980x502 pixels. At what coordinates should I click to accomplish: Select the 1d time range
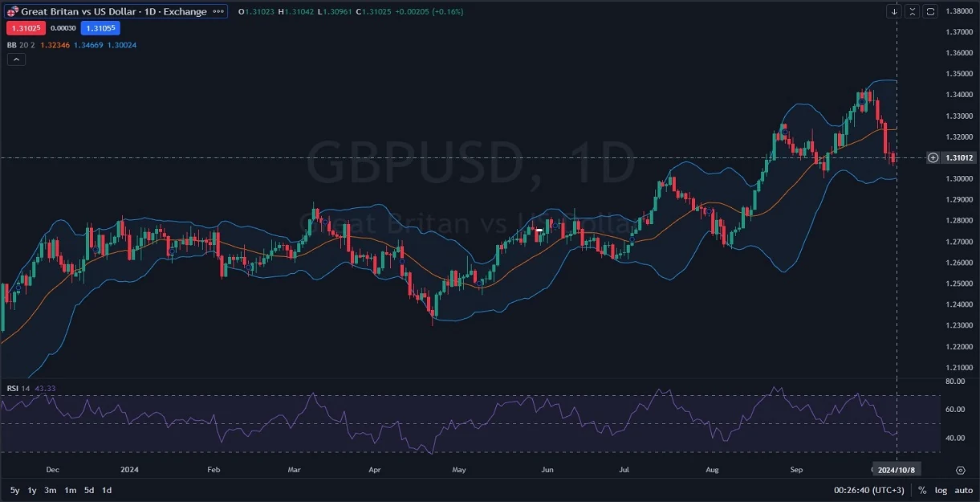tap(107, 490)
